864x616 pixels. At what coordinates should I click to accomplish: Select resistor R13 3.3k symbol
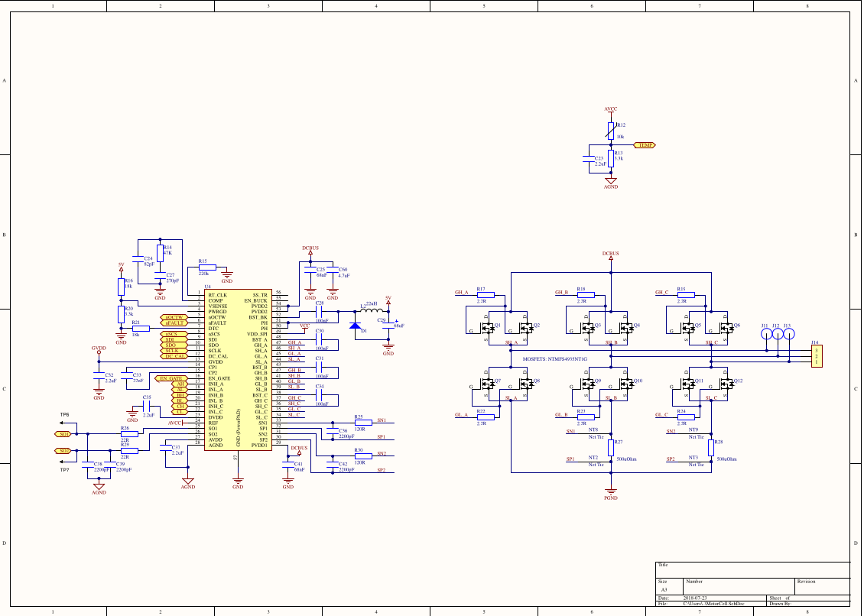point(610,159)
